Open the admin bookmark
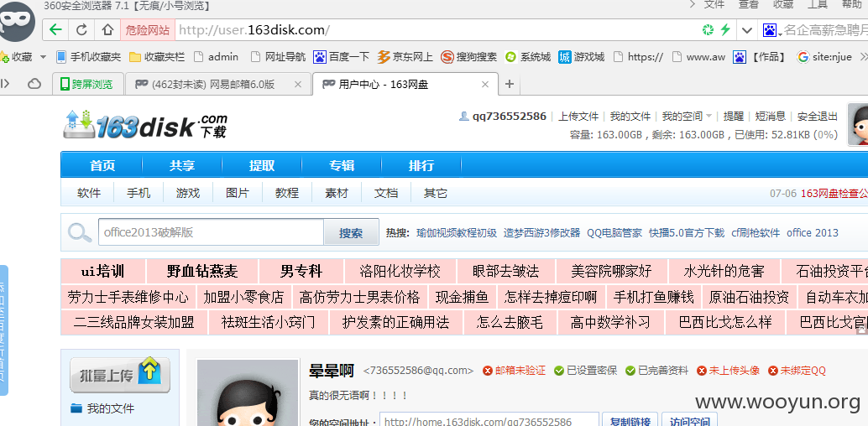This screenshot has height=426, width=868. [x=217, y=56]
